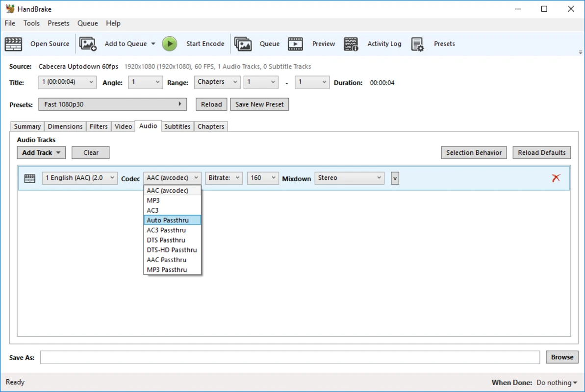Click the Presets toolbar icon

(417, 44)
